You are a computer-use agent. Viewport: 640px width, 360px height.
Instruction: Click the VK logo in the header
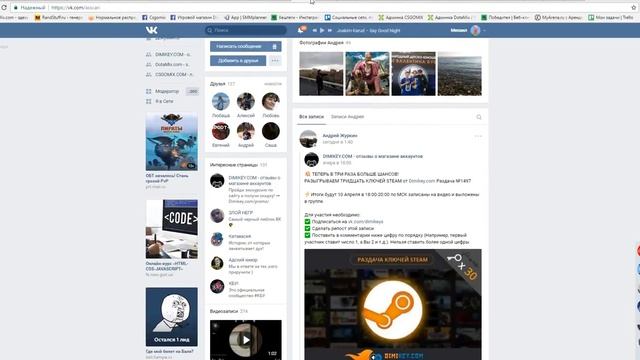[x=151, y=30]
